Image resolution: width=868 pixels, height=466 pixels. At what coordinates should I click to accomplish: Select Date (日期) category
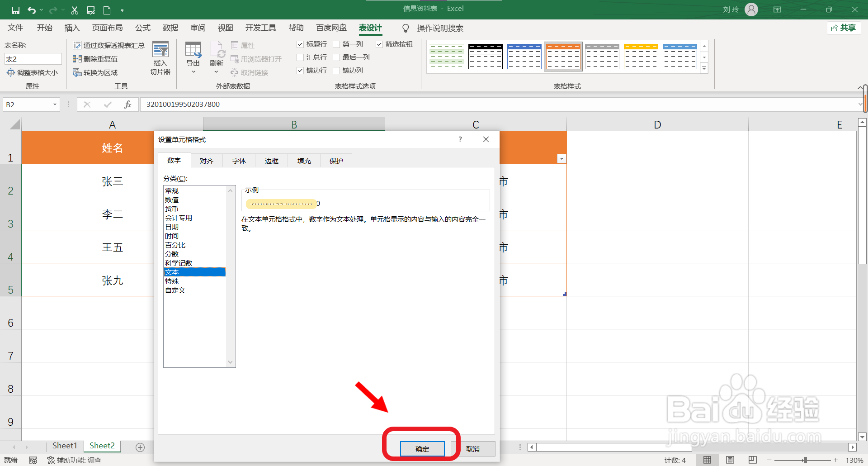pos(194,227)
